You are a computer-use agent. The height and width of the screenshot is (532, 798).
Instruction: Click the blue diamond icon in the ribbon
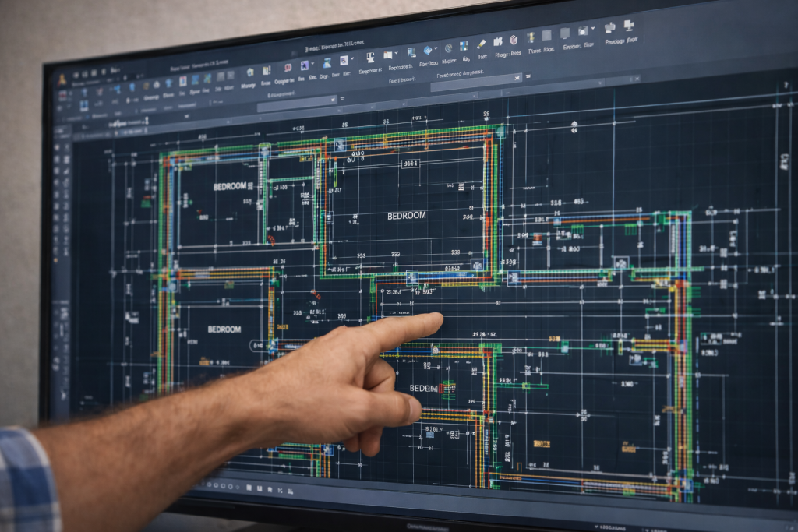(x=428, y=50)
